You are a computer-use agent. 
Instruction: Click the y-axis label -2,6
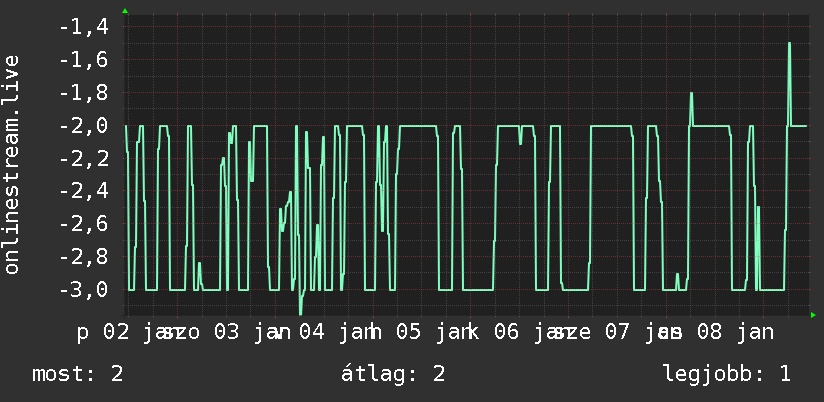tap(84, 224)
